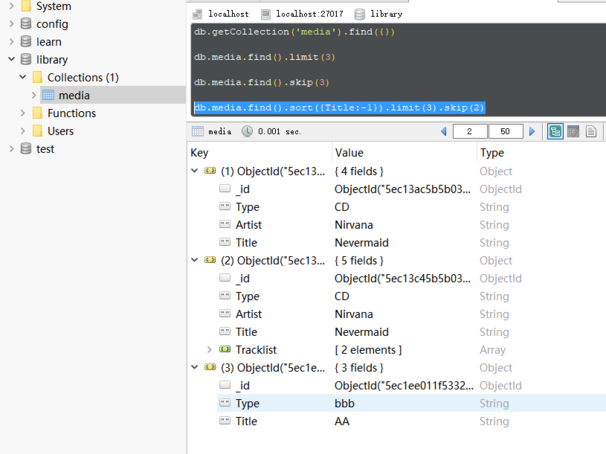The image size is (606, 454).
Task: Click the Users folder icon
Action: [x=37, y=131]
